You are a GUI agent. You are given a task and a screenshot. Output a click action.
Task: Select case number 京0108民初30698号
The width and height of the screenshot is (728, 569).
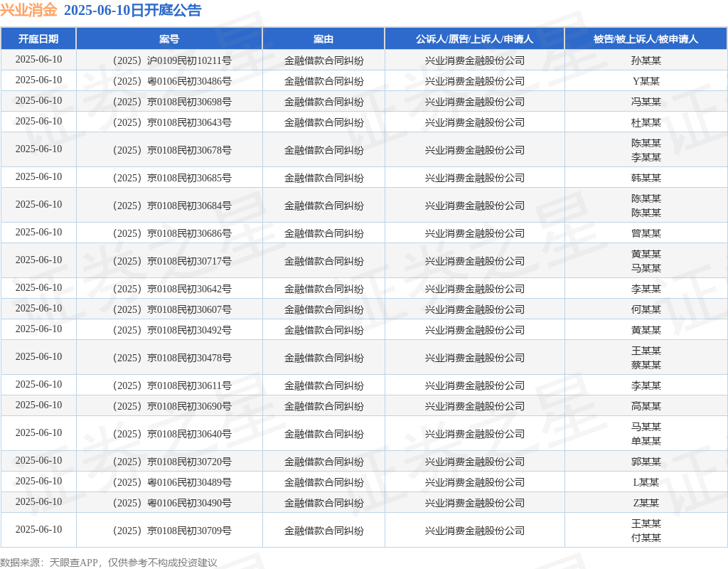click(172, 102)
